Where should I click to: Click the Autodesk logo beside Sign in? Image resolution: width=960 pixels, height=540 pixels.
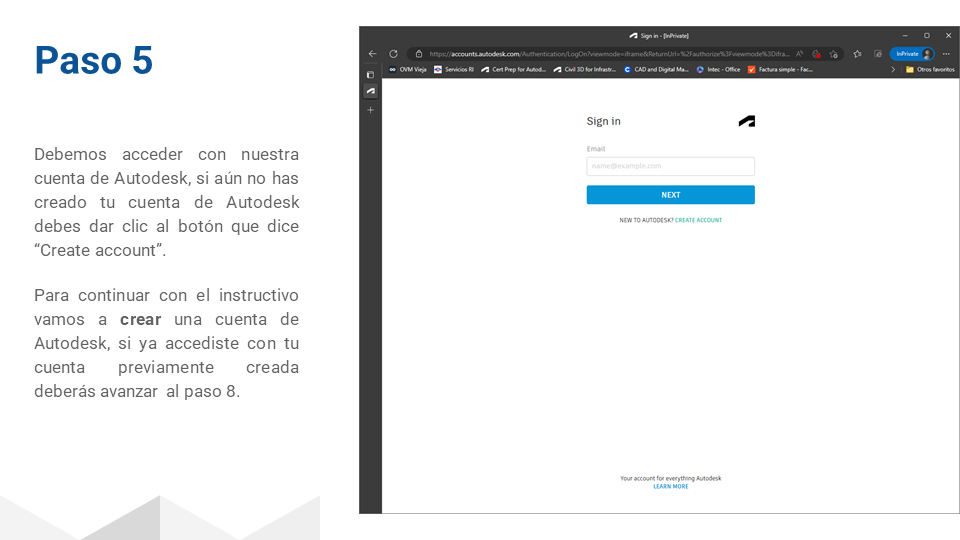coord(746,121)
